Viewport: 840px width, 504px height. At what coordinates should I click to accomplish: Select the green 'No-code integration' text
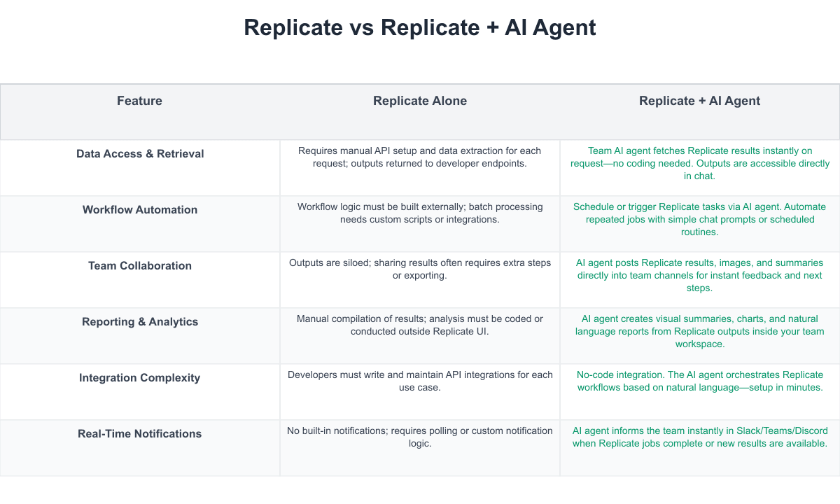[699, 381]
